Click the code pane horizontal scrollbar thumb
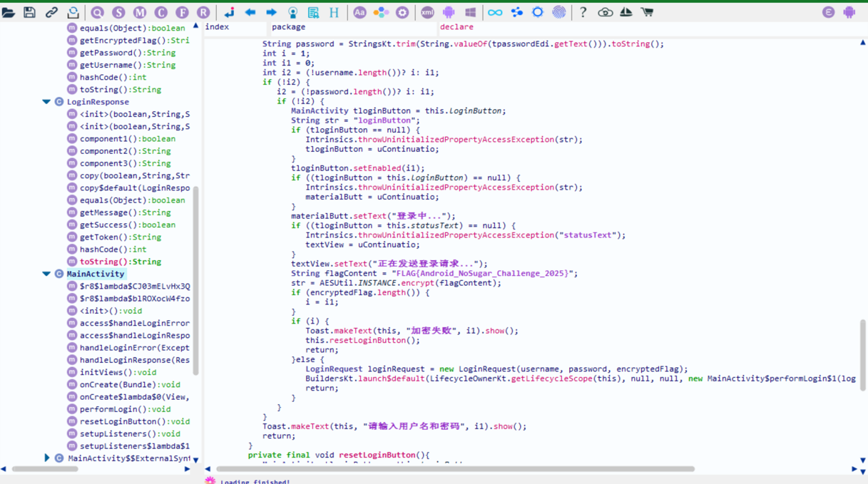The height and width of the screenshot is (484, 868). (455, 469)
